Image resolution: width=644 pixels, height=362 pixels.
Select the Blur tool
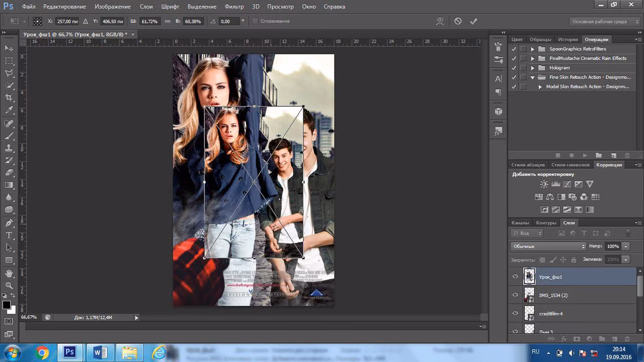click(x=9, y=198)
